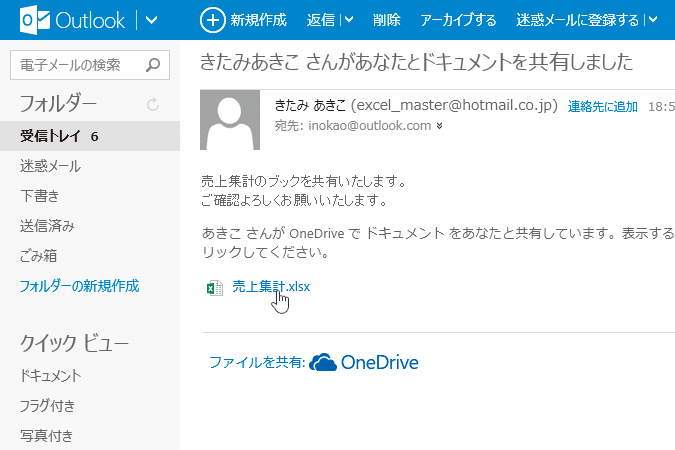Click the sender's avatar picture
675x450 pixels.
tap(230, 120)
